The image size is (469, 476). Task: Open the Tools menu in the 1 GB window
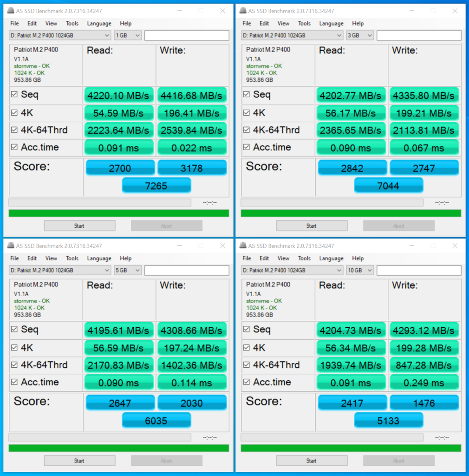coord(72,23)
